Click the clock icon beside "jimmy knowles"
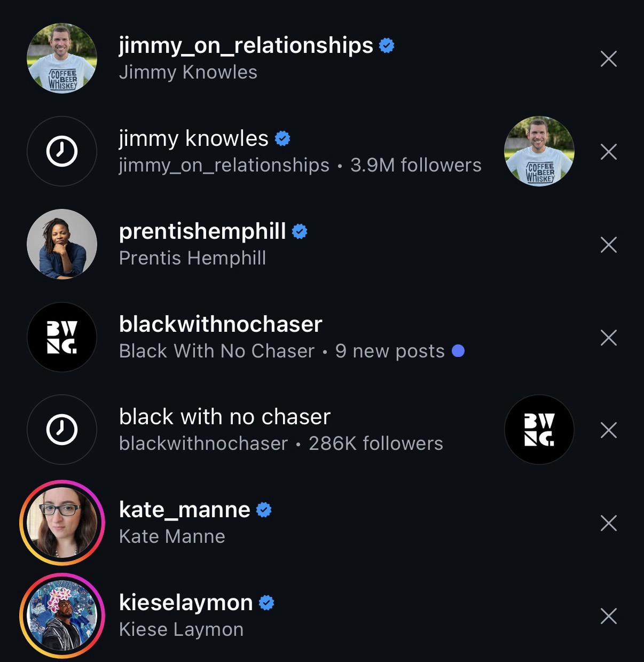This screenshot has width=644, height=662. [x=62, y=152]
